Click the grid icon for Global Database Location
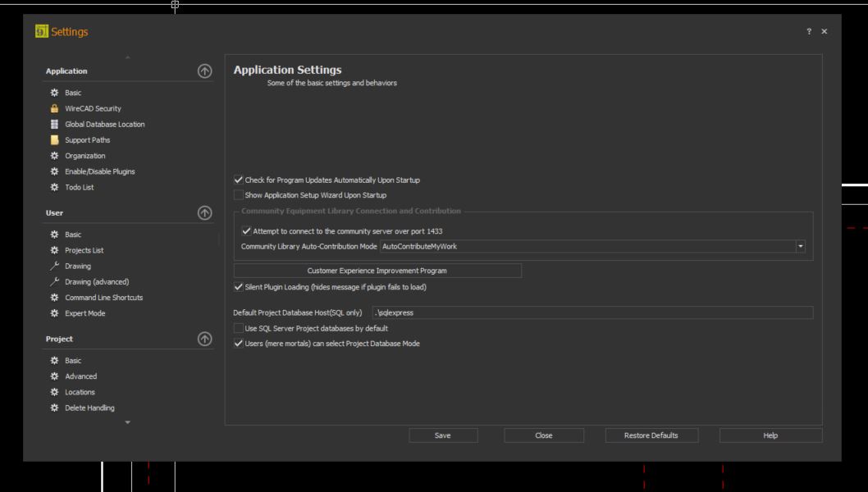The width and height of the screenshot is (868, 492). (54, 125)
